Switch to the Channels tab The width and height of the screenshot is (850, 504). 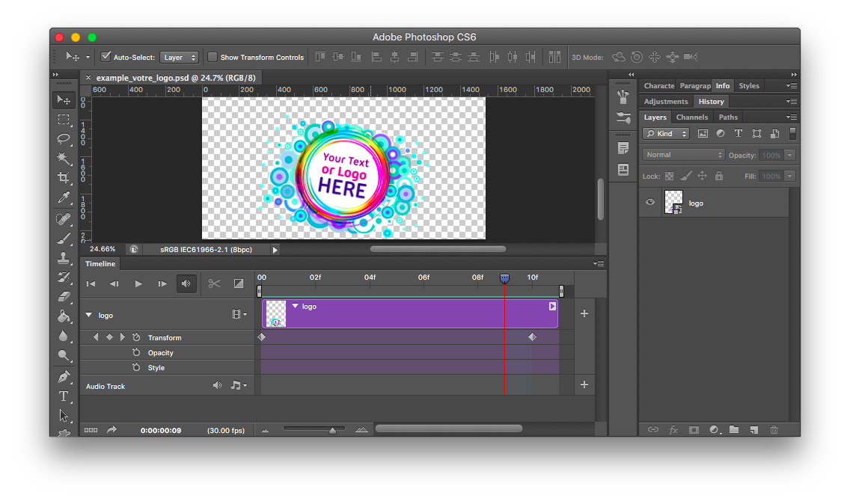click(691, 117)
